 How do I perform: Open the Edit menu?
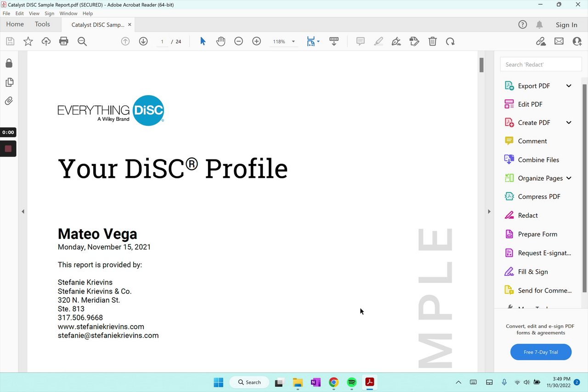click(20, 13)
